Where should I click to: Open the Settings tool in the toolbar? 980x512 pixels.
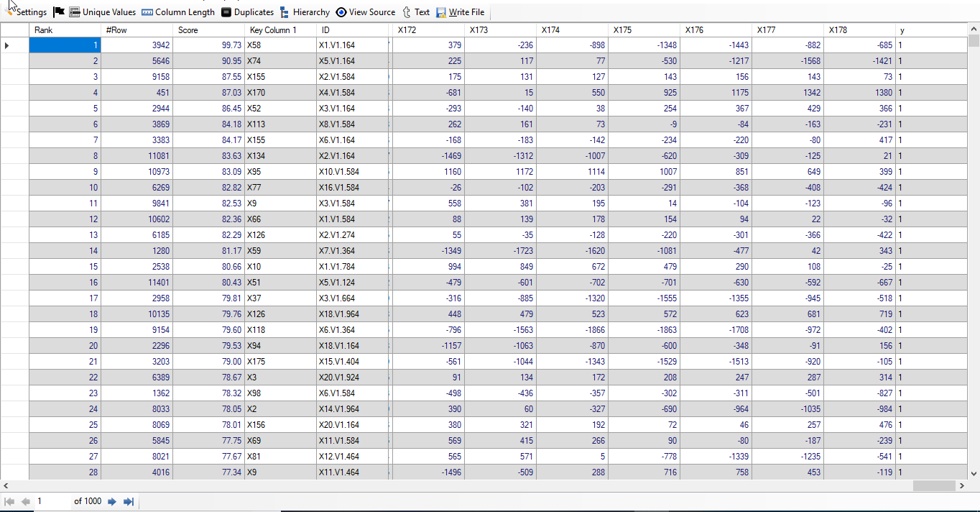pyautogui.click(x=26, y=12)
